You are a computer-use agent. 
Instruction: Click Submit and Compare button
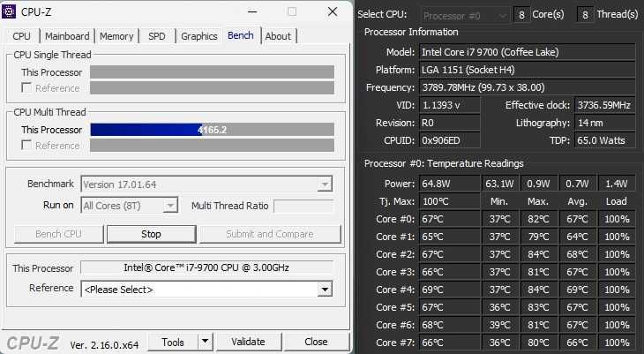coord(270,234)
